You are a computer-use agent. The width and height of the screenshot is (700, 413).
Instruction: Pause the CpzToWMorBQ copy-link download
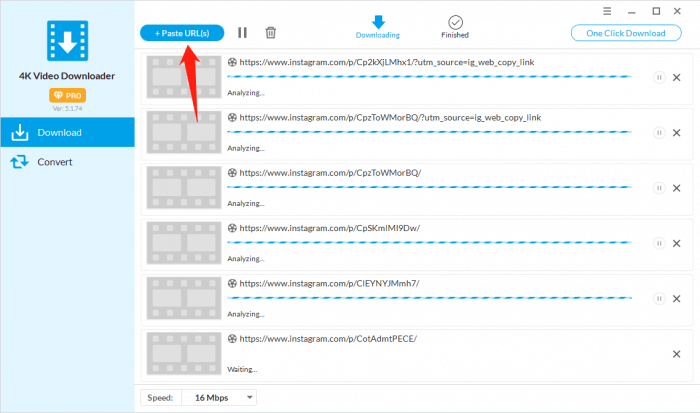[x=658, y=132]
